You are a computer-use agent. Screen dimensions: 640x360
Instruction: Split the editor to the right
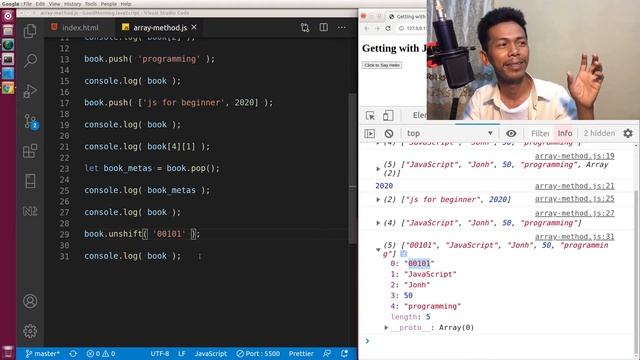324,27
